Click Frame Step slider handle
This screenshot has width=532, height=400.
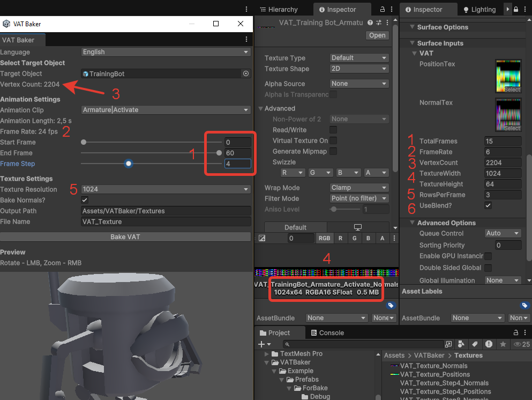point(129,164)
